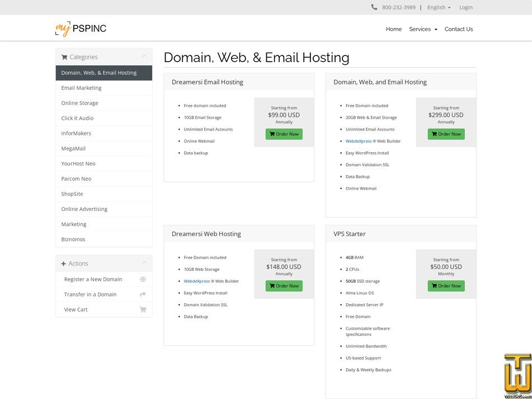Open the Online Advertising category
This screenshot has width=532, height=399.
(x=104, y=209)
